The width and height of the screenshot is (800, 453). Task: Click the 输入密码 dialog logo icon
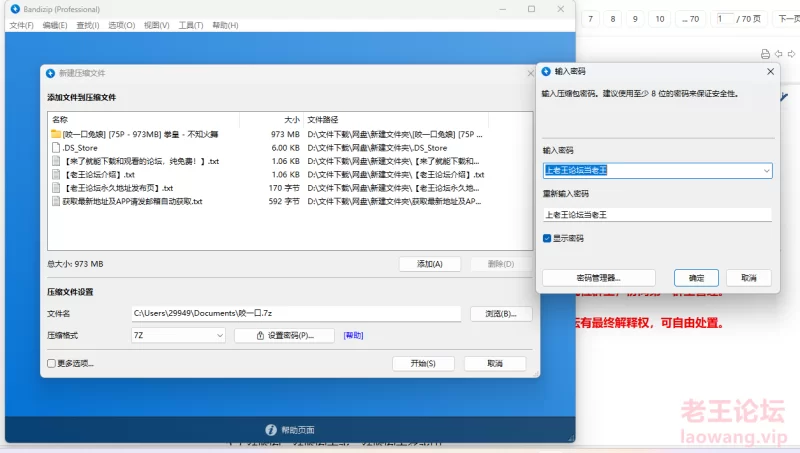point(546,71)
